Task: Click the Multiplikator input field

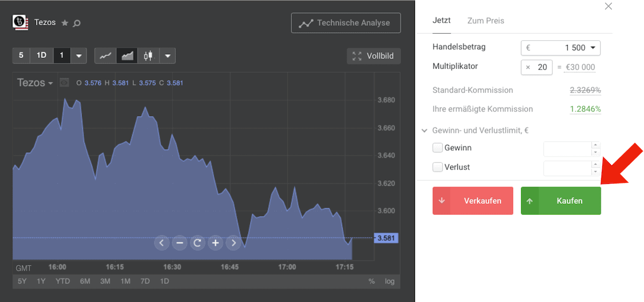Action: pyautogui.click(x=537, y=67)
